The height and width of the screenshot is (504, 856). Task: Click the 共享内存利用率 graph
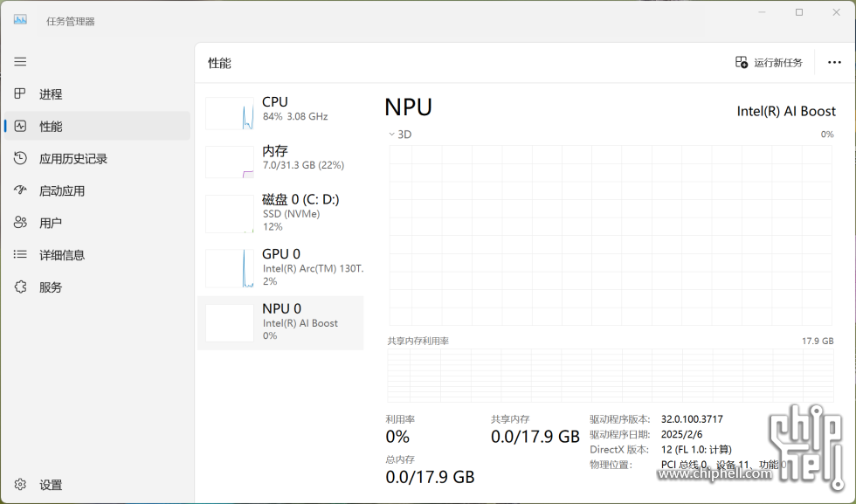pos(611,376)
